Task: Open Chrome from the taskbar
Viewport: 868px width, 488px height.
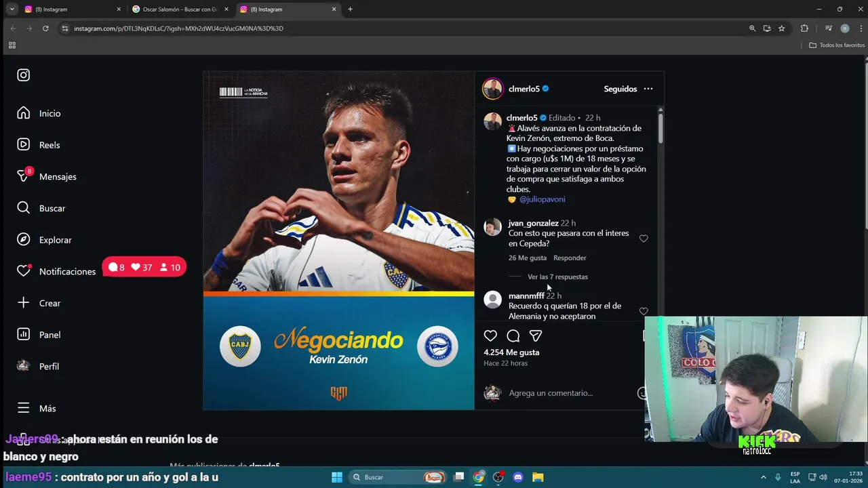Action: click(479, 477)
